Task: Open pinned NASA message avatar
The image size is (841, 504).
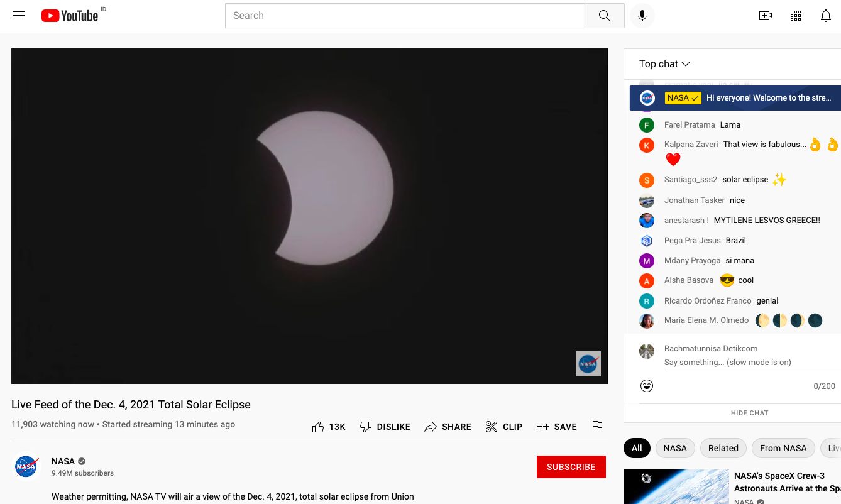Action: 647,98
